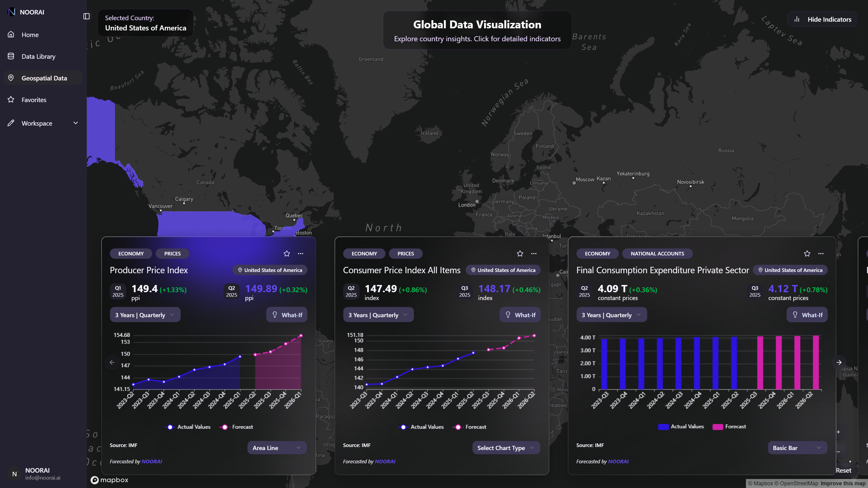Favorite the Final Consumption Expenditure card via its star

click(807, 253)
